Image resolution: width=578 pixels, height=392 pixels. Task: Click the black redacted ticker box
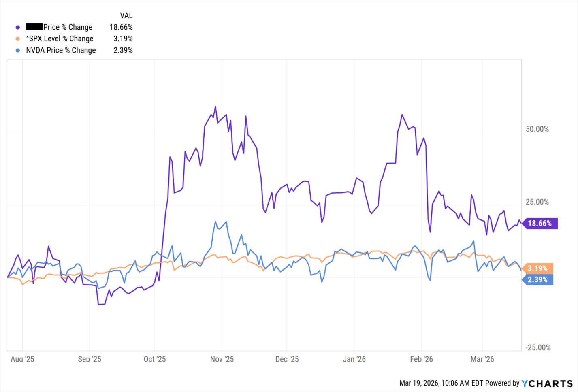[x=34, y=27]
